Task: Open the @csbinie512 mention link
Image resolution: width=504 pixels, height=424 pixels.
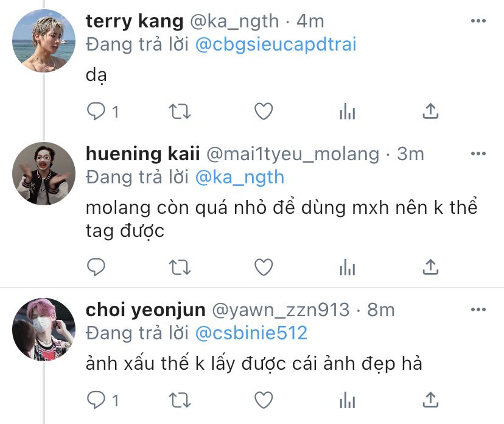Action: coord(251,333)
